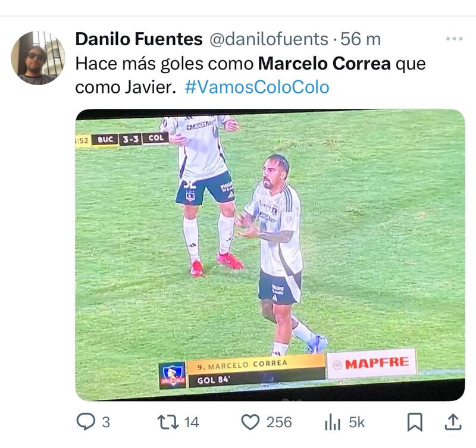
Task: Like the tweet with the heart icon
Action: [250, 422]
